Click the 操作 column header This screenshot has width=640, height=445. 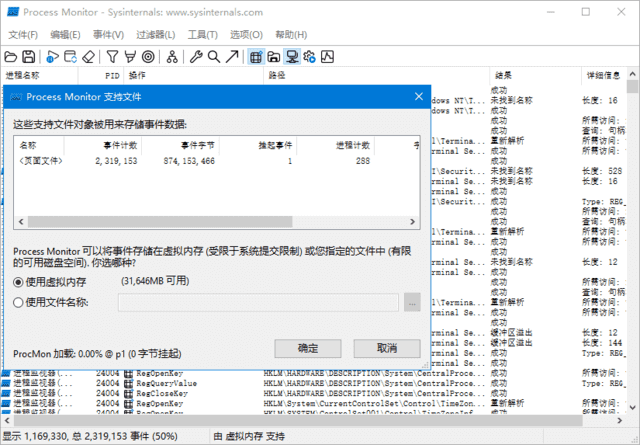pyautogui.click(x=194, y=76)
